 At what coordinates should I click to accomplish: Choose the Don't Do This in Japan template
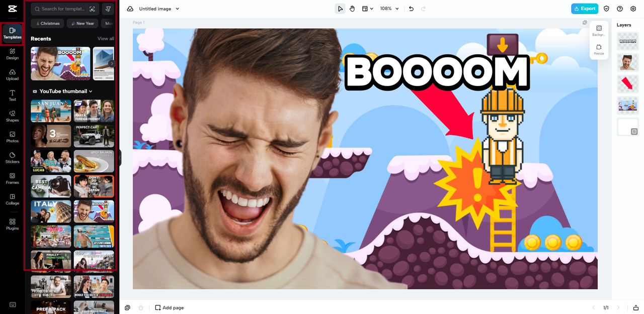[94, 186]
